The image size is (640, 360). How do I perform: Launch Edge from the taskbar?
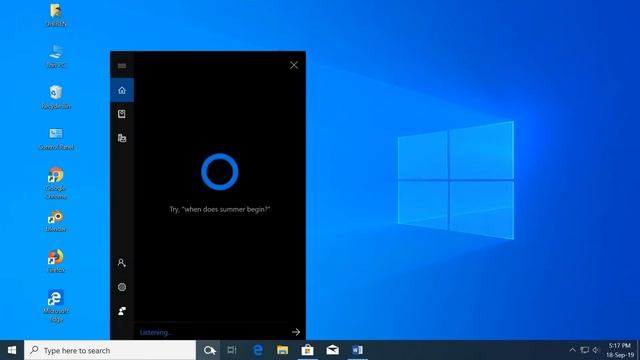(x=258, y=350)
